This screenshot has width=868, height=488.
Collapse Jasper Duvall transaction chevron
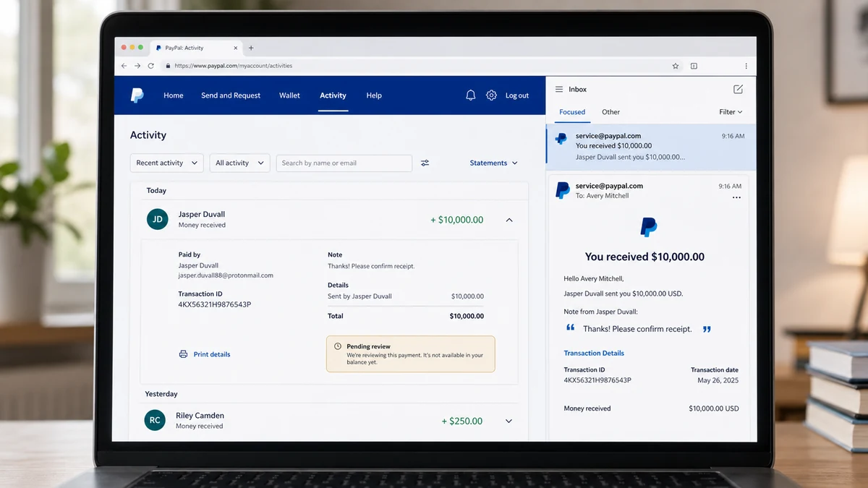click(x=509, y=220)
